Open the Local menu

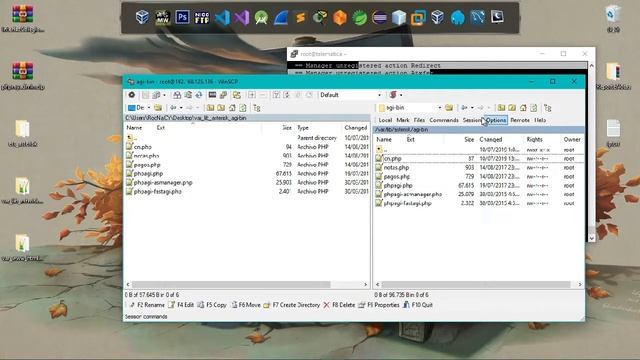pyautogui.click(x=385, y=120)
